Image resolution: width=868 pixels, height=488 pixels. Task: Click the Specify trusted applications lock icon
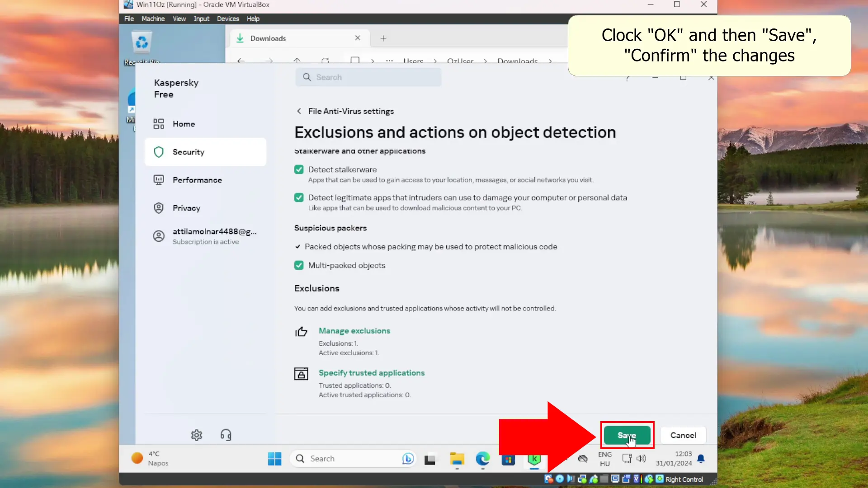301,374
